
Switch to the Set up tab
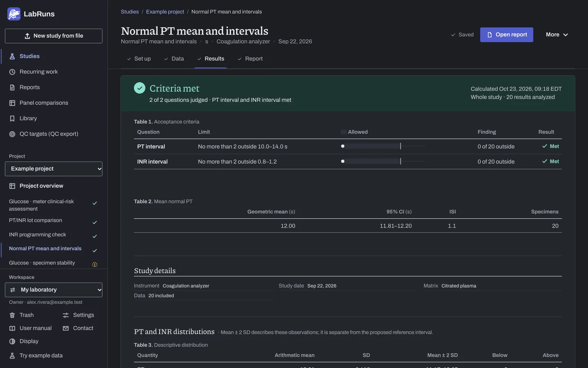pyautogui.click(x=139, y=59)
